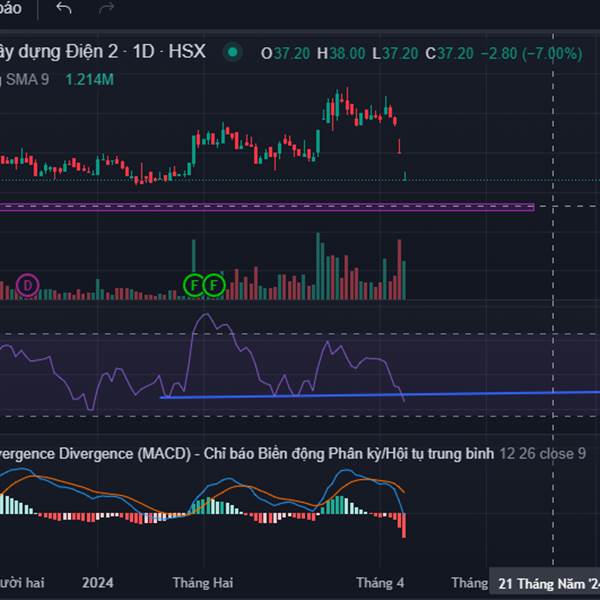This screenshot has height=600, width=600.
Task: Click the close price C37.20
Action: 450,54
